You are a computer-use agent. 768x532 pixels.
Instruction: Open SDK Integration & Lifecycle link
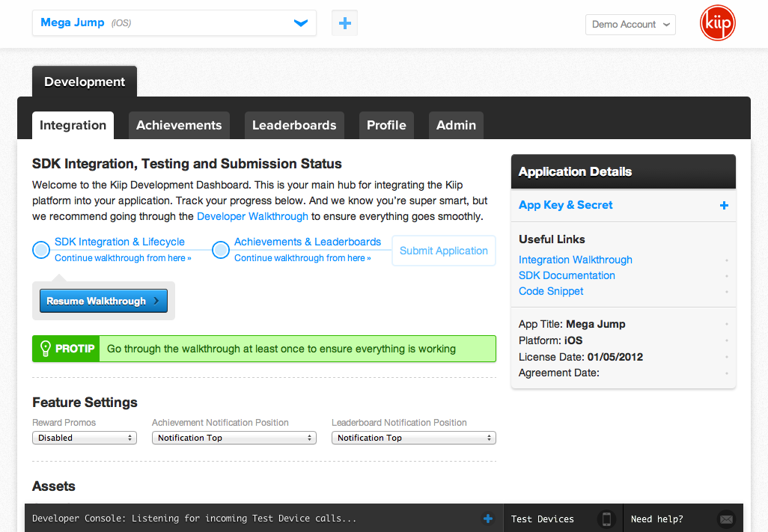point(120,242)
